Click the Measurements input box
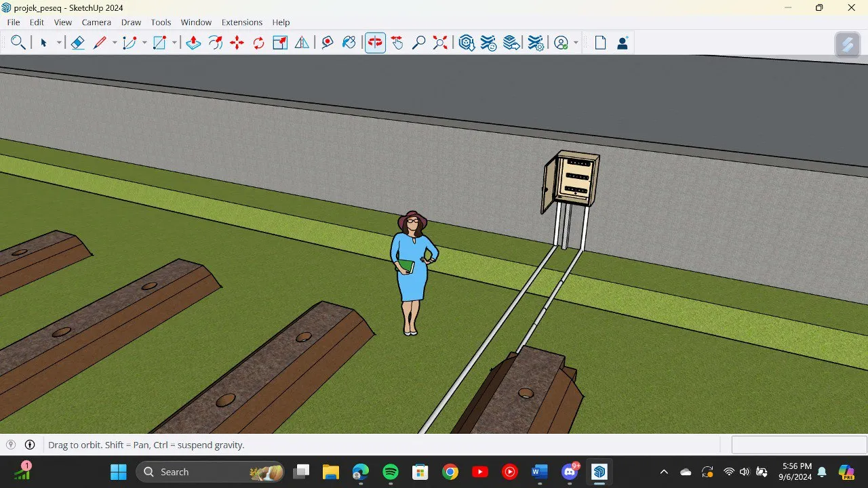This screenshot has width=868, height=488. 799,445
